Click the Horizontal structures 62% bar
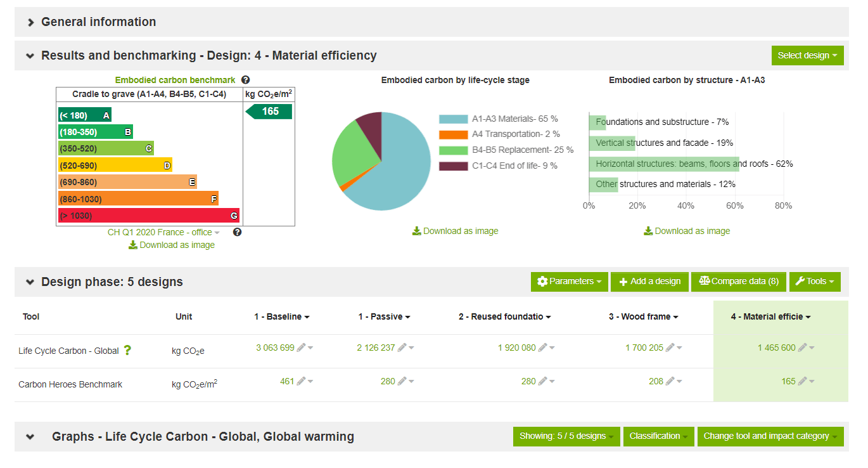The width and height of the screenshot is (868, 468). click(664, 164)
